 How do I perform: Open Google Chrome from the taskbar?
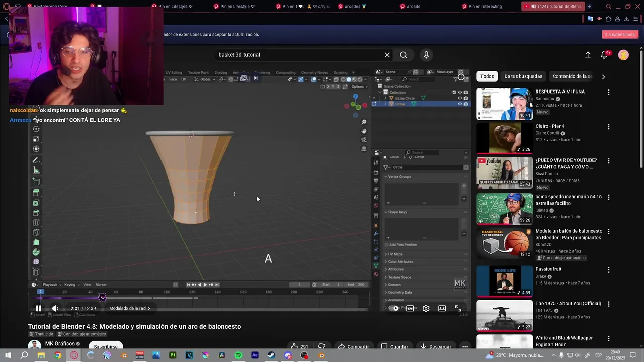58,355
